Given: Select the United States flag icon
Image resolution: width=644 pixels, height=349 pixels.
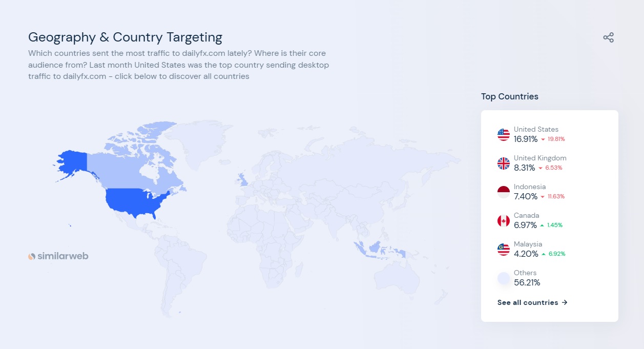Looking at the screenshot, I should 503,134.
